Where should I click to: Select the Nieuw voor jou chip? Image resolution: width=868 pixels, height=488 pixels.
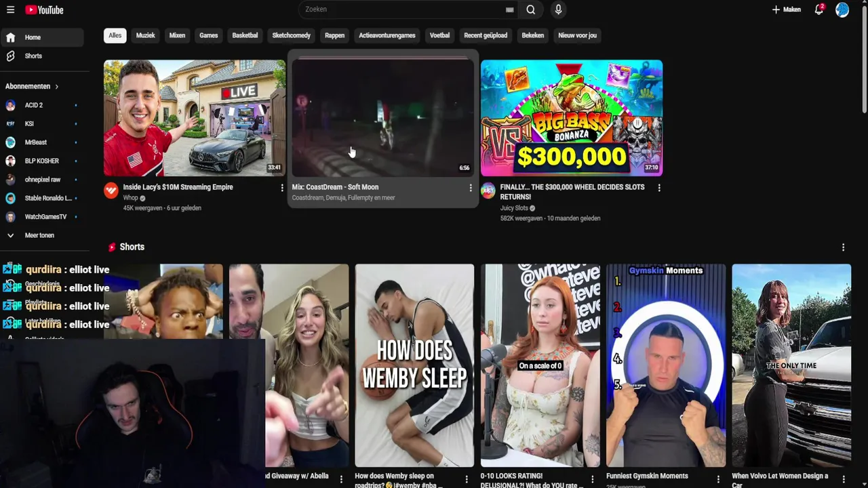(x=577, y=35)
